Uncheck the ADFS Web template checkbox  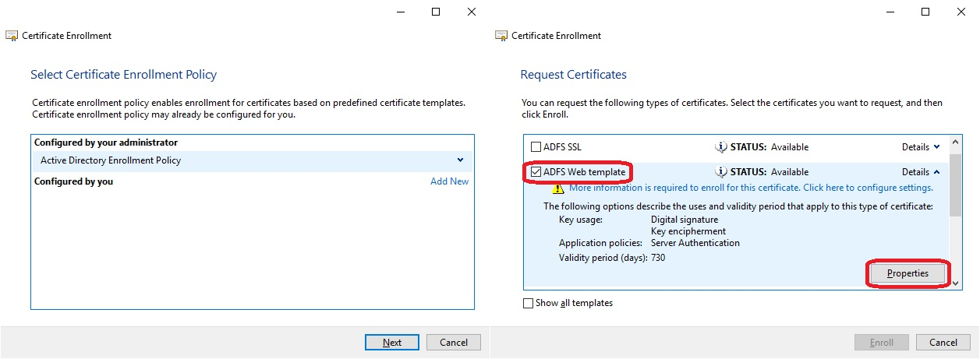tap(536, 172)
